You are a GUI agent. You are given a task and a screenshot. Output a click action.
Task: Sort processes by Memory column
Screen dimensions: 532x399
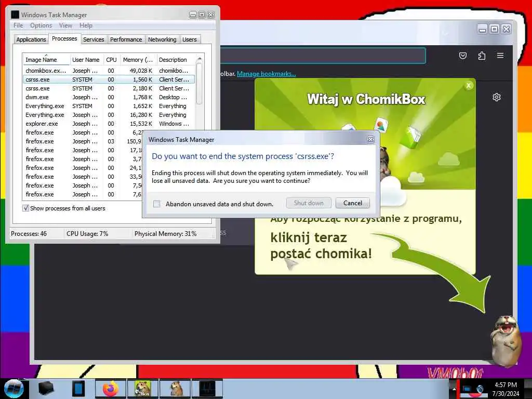tap(138, 60)
